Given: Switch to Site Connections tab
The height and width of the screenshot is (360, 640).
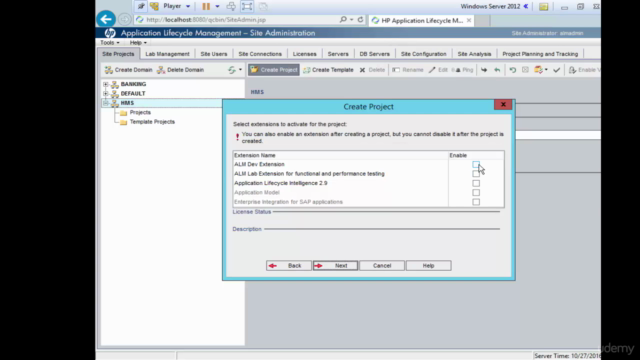Looking at the screenshot, I should 260,54.
